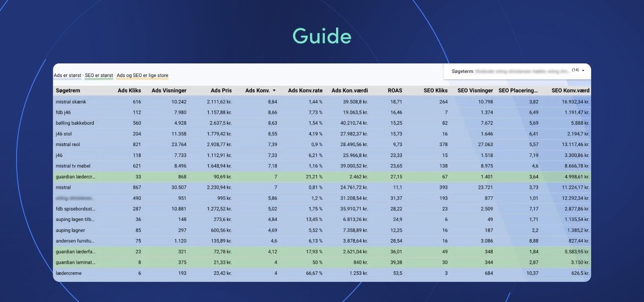The height and width of the screenshot is (302, 644).
Task: Sort by Ads Konv.rate column header
Action: (x=305, y=91)
